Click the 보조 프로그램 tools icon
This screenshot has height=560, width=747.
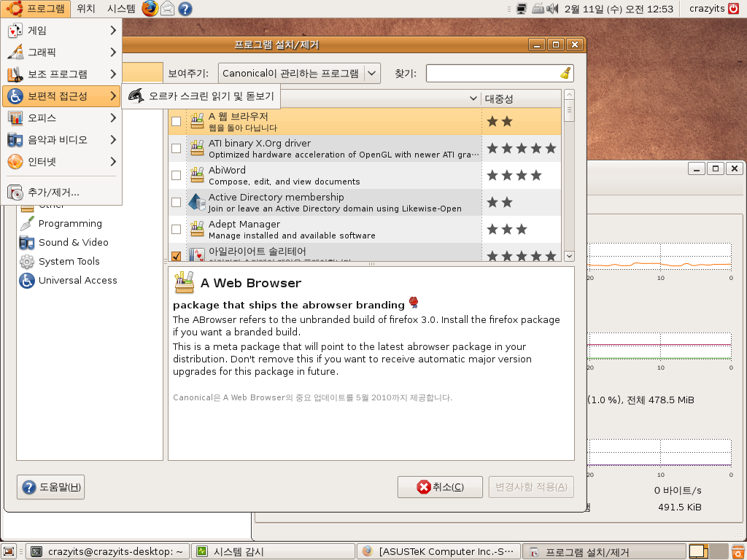pos(15,74)
